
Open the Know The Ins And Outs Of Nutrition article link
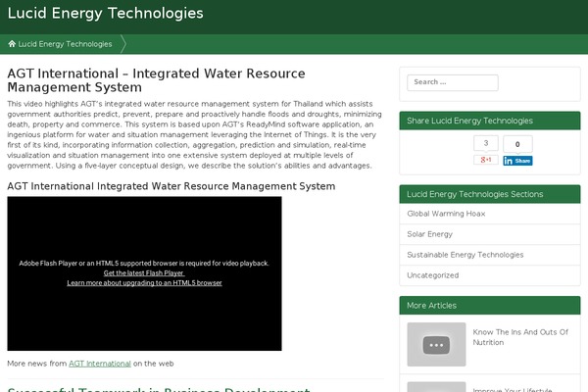(520, 337)
